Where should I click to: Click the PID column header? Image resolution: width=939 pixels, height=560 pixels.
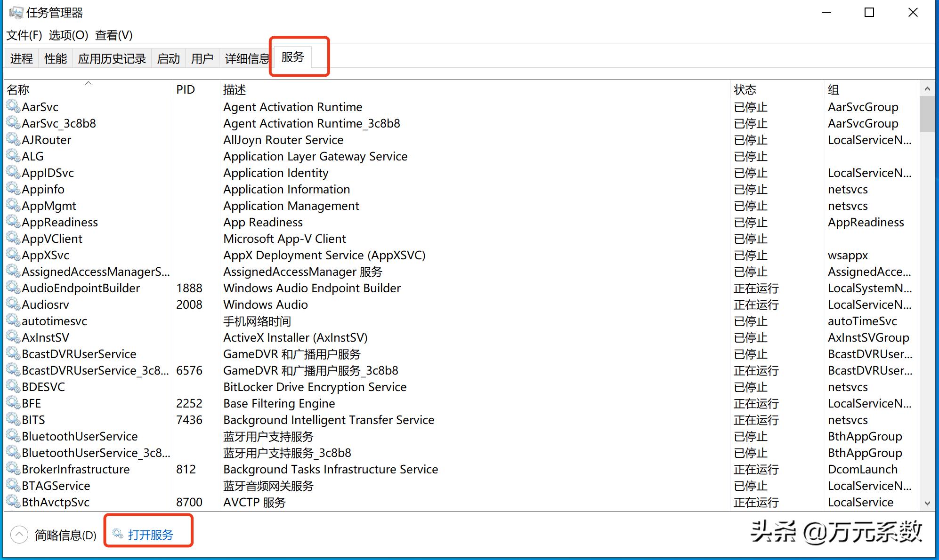coord(185,89)
